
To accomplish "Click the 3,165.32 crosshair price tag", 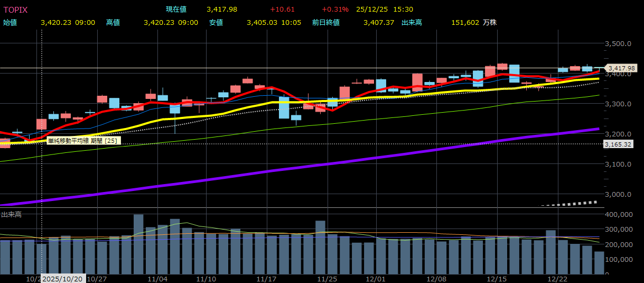I will (618, 144).
